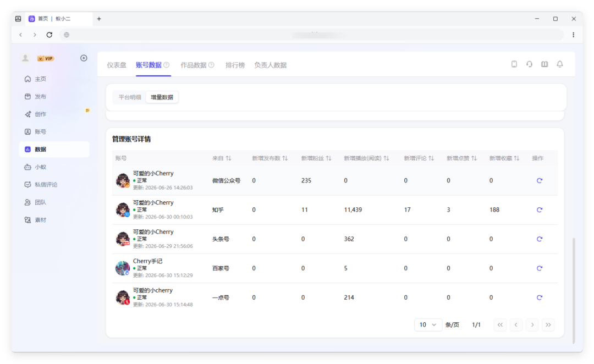Screen dimensions: 594x364
Task: Open the book guide icon
Action: click(544, 64)
